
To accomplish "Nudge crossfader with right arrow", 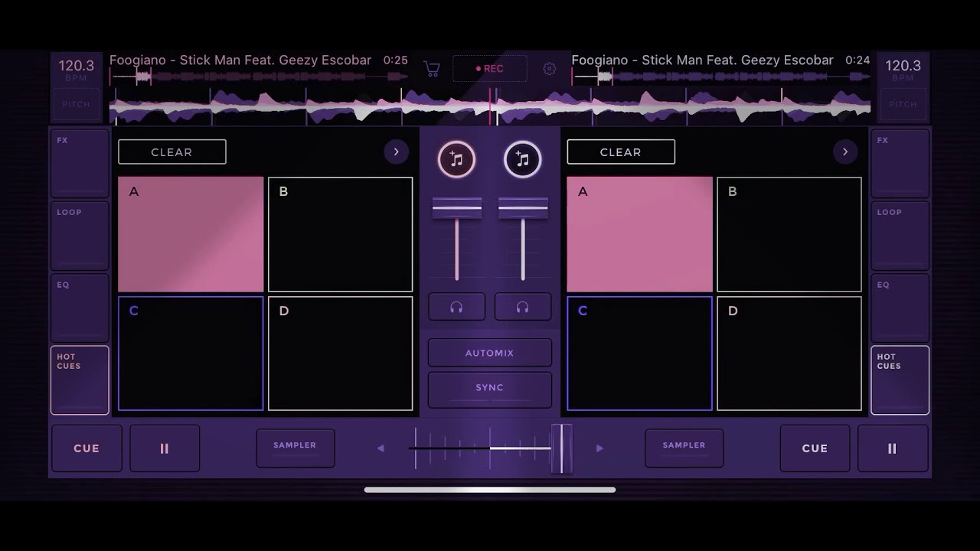I will coord(599,448).
